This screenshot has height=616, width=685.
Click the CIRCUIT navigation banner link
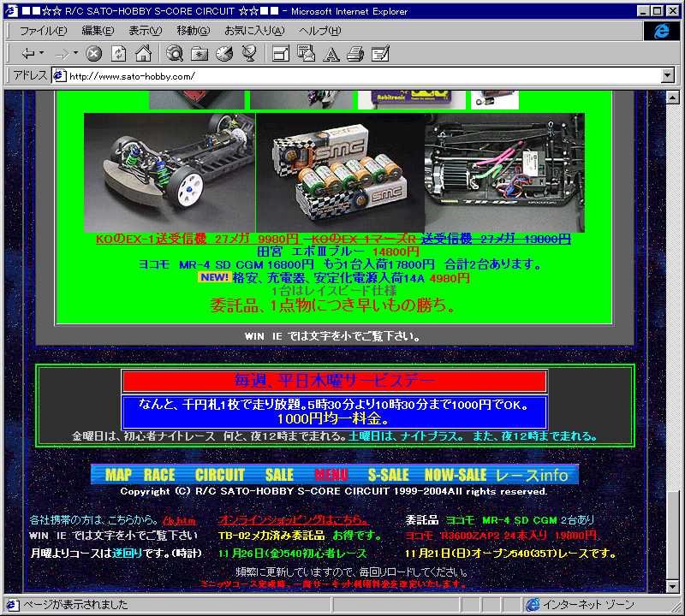pos(220,475)
